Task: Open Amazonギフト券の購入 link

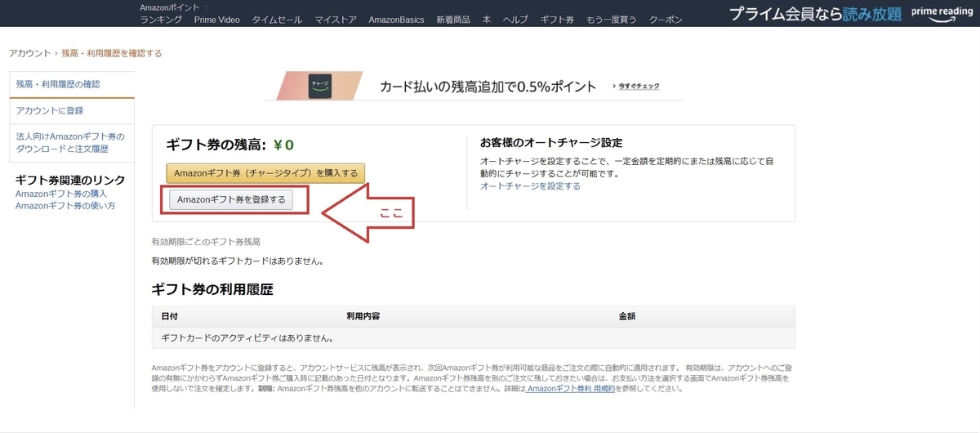Action: [61, 194]
